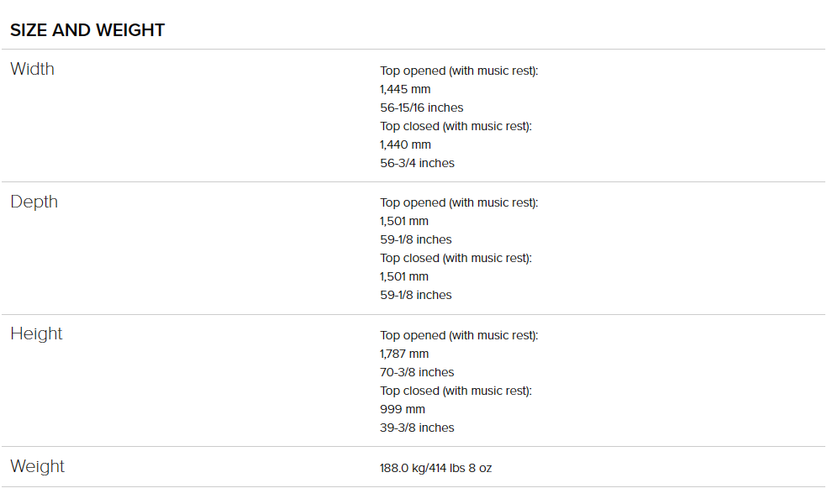Click the 70-3/8 inches height value

point(417,372)
